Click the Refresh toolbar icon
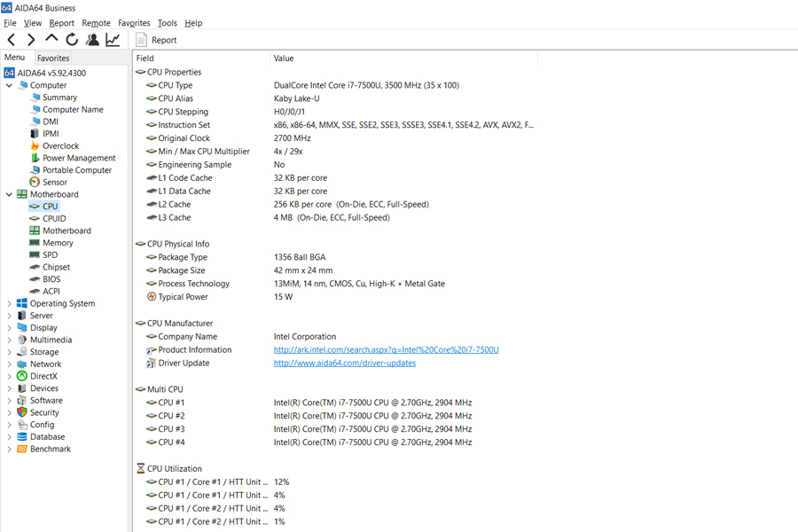Viewport: 798px width, 532px height. point(72,40)
